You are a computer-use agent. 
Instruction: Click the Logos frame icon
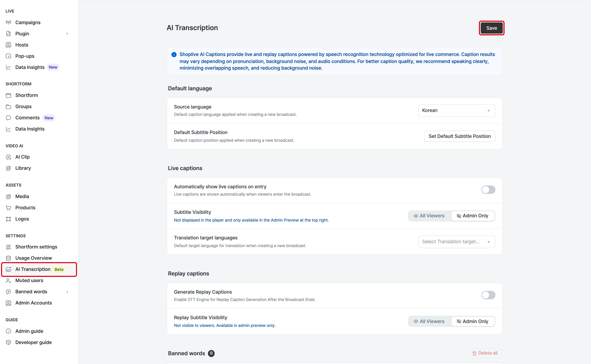coord(8,219)
